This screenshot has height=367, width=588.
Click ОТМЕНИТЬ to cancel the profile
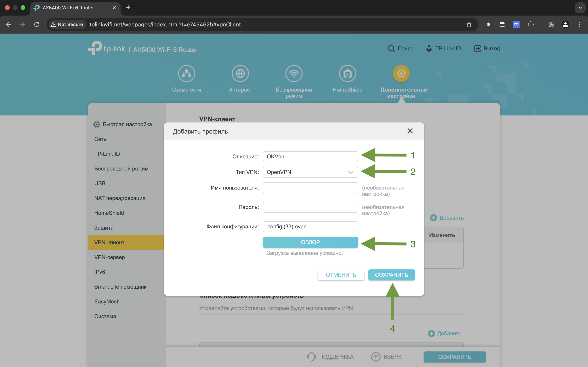[x=341, y=275]
